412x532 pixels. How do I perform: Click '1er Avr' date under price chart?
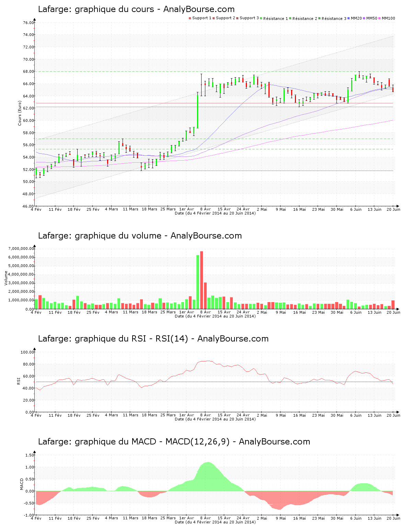coord(187,209)
